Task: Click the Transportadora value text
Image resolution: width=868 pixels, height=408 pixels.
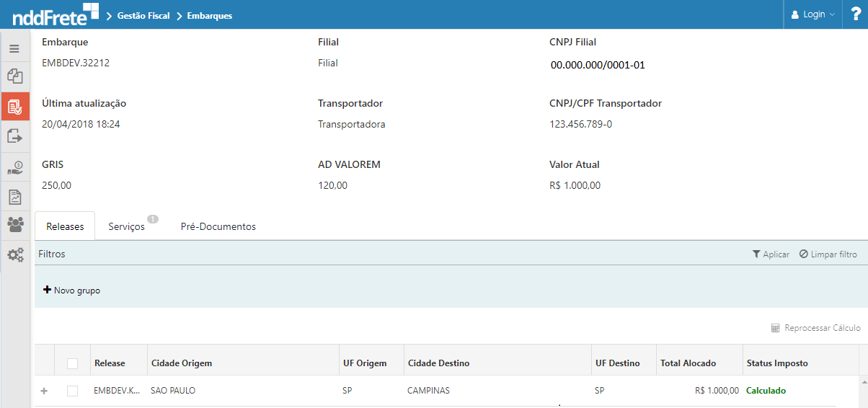Action: coord(352,124)
